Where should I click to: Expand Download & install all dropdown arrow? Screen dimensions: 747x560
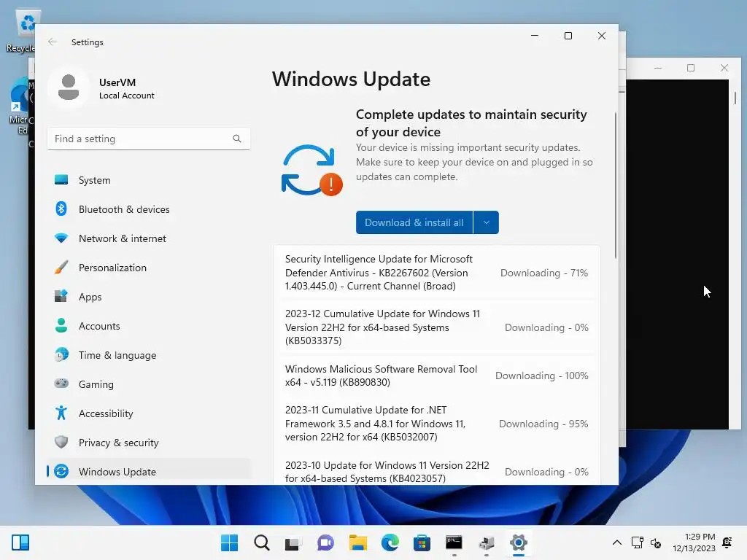487,222
